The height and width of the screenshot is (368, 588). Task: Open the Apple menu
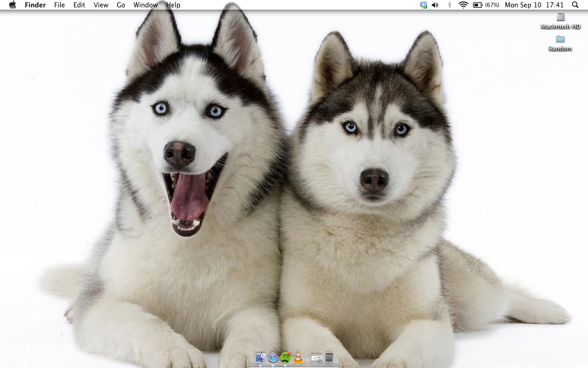[12, 5]
